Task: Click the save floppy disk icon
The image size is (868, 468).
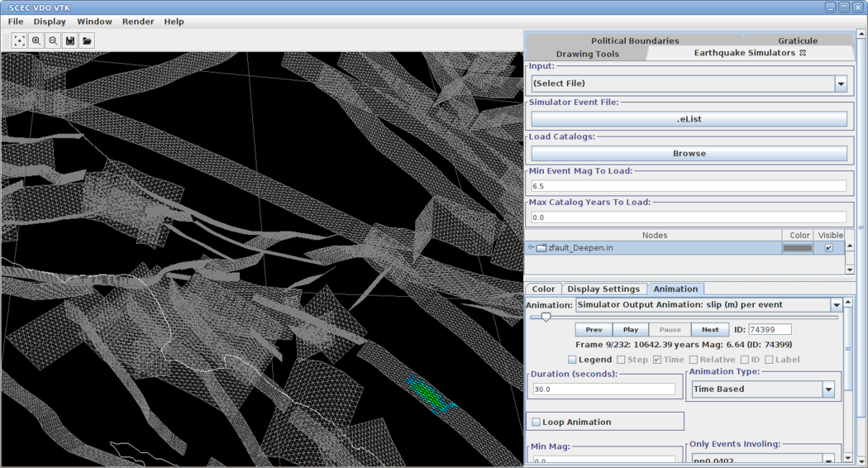Action: point(70,41)
